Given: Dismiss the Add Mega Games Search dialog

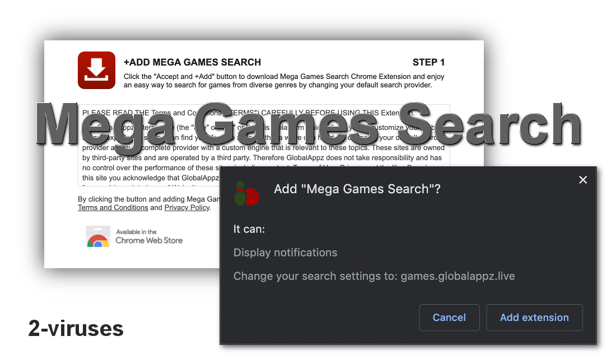Looking at the screenshot, I should [583, 180].
